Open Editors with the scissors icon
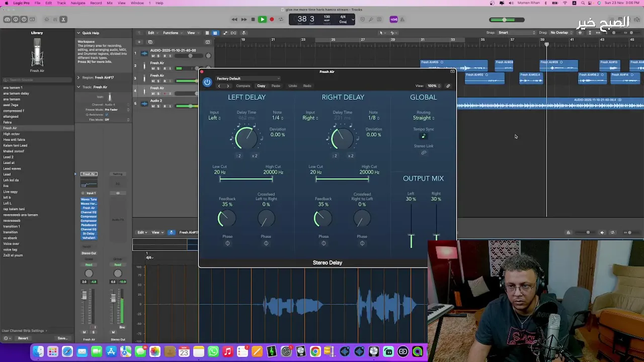644x362 pixels. point(63,19)
